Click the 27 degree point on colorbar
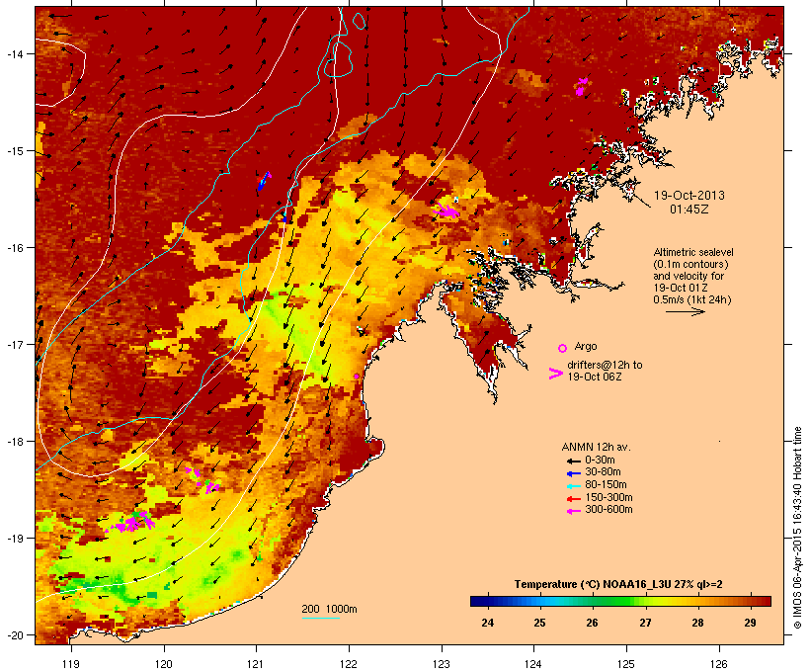Image resolution: width=810 pixels, height=672 pixels. pyautogui.click(x=645, y=601)
